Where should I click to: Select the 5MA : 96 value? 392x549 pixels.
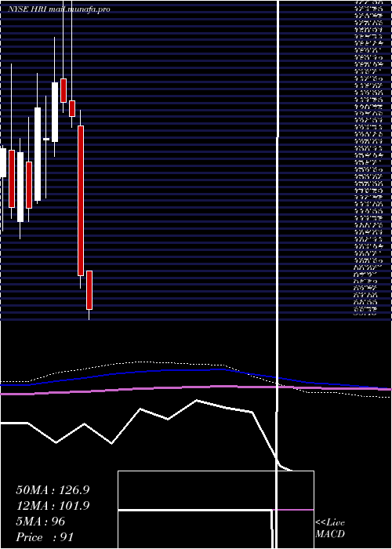(x=41, y=522)
